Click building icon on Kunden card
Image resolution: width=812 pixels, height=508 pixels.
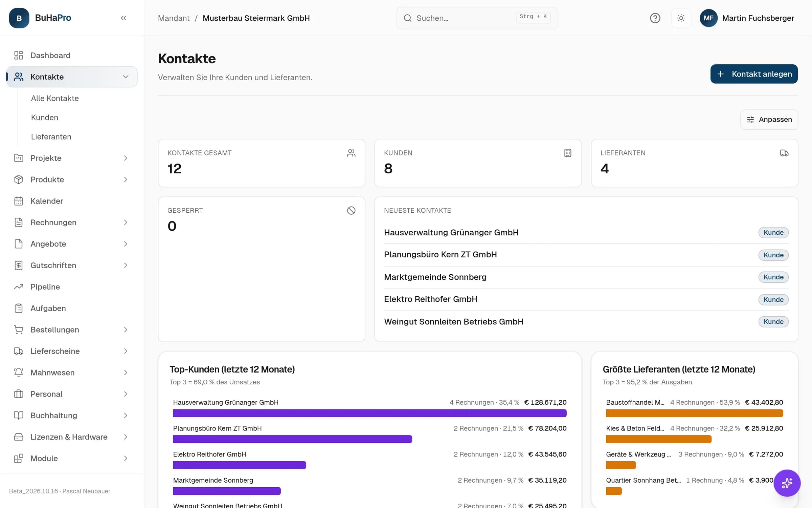click(568, 153)
